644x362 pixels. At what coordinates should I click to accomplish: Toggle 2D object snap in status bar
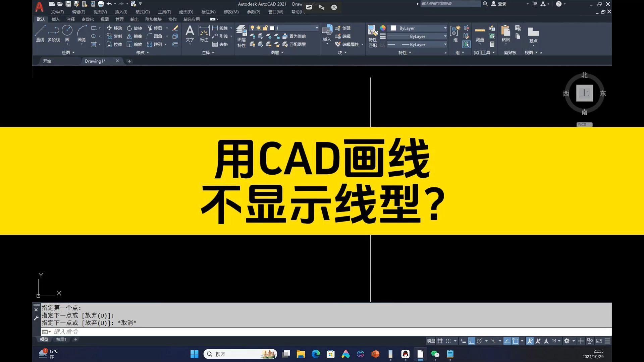(x=516, y=341)
